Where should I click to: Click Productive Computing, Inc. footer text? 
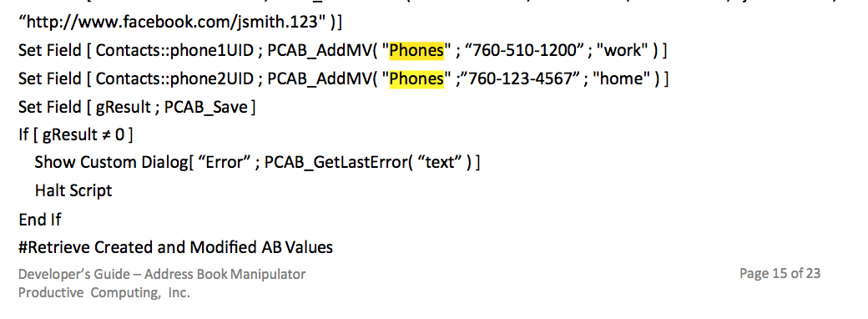pyautogui.click(x=104, y=292)
